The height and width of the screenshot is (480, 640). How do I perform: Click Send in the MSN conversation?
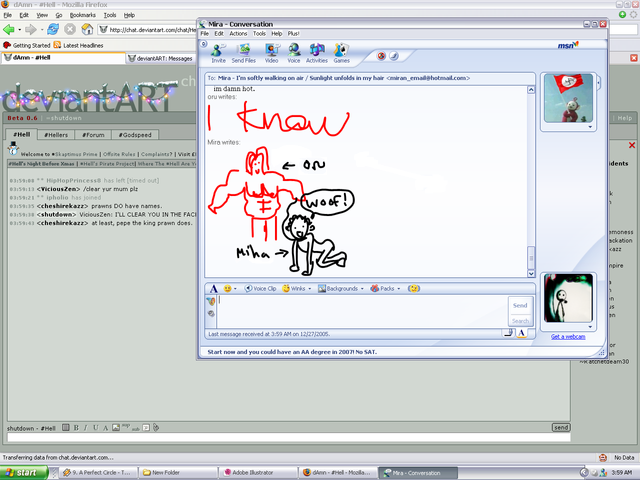tap(520, 305)
